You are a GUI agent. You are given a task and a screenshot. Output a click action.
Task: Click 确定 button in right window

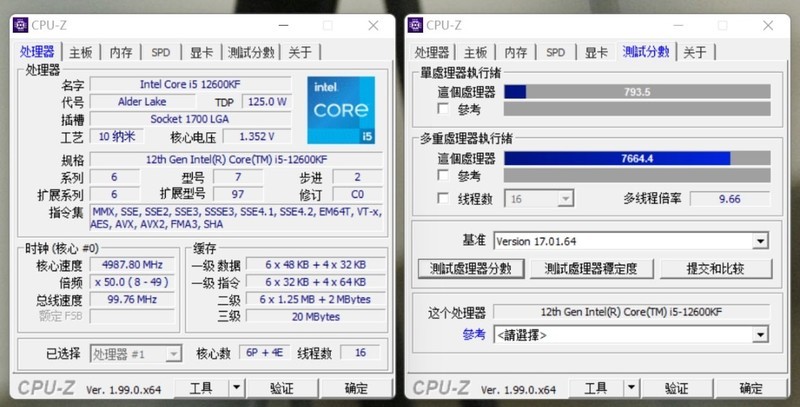coord(751,388)
